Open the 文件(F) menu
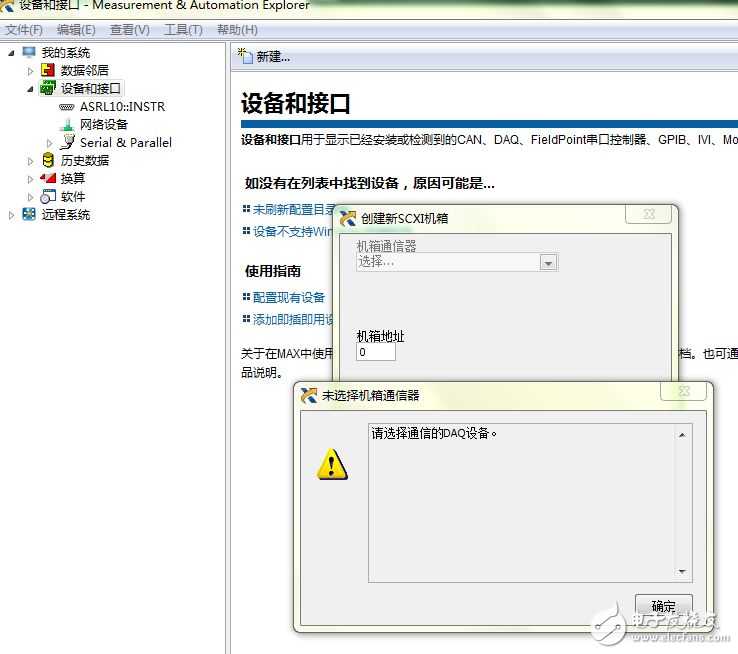 (x=24, y=30)
